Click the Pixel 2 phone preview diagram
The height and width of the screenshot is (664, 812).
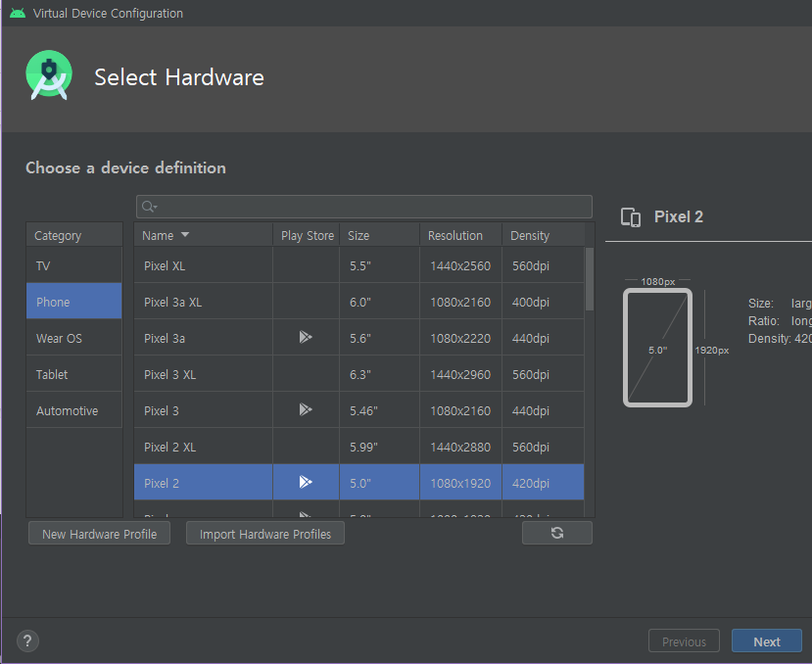click(x=657, y=348)
